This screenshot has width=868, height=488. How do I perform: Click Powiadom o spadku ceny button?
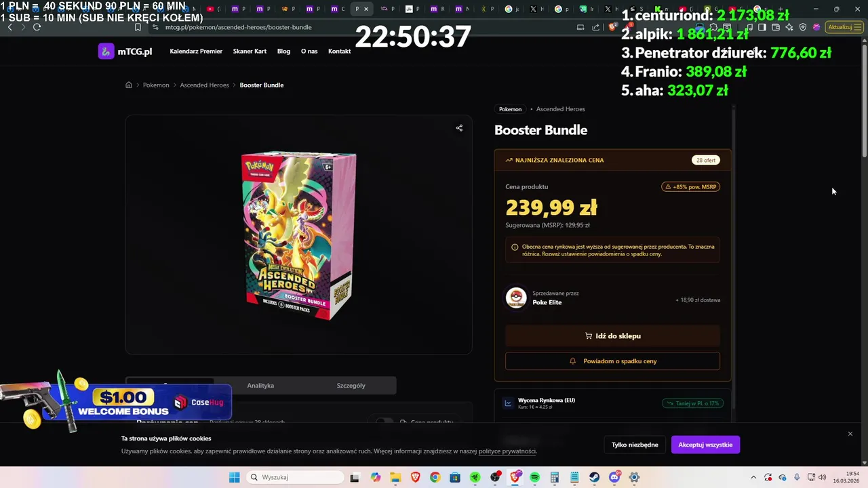[x=612, y=361]
